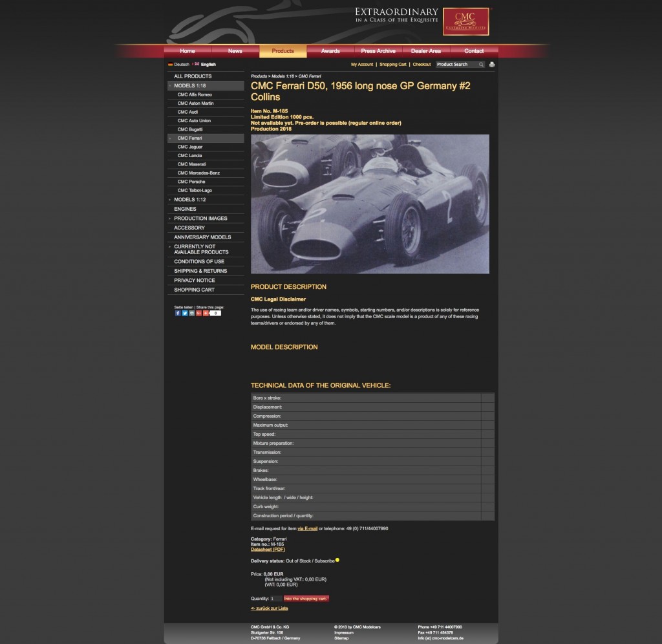
Task: Share the page on Twitter
Action: pos(185,314)
